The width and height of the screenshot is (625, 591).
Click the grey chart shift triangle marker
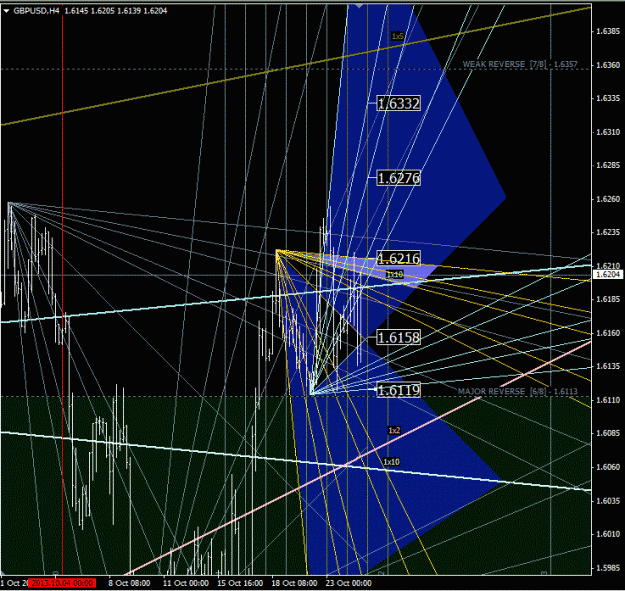(x=359, y=6)
